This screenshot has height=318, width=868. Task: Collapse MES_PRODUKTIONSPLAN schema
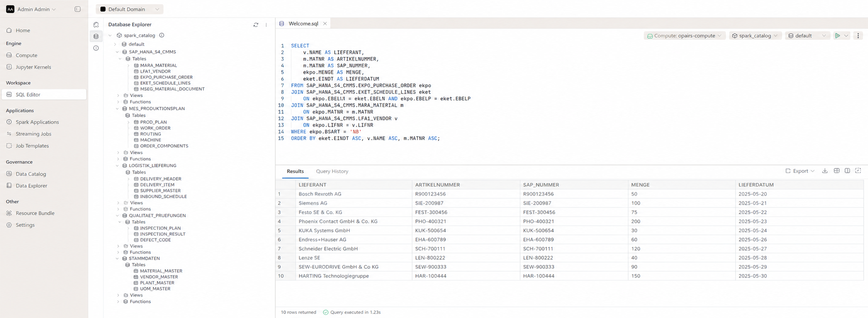117,109
